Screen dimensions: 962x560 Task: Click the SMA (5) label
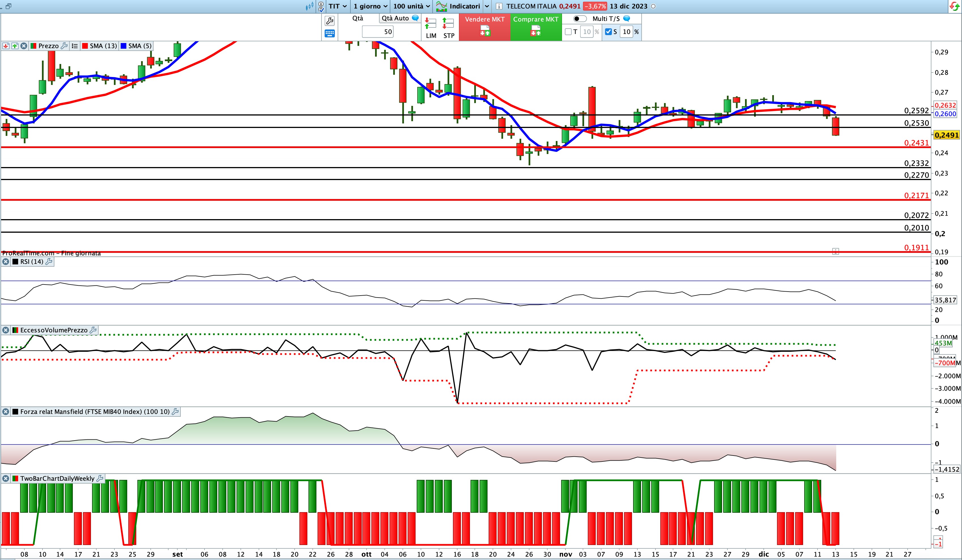click(x=140, y=46)
